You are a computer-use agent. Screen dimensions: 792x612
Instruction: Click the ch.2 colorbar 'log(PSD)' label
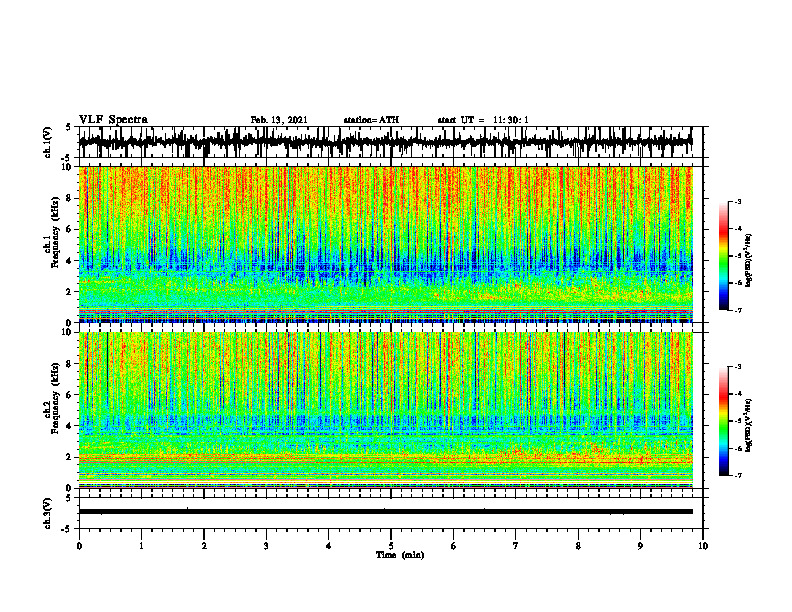coord(749,425)
